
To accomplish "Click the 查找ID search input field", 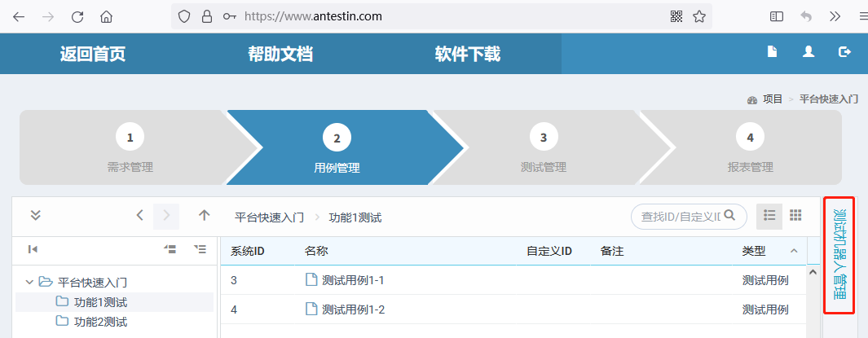I will (x=681, y=216).
